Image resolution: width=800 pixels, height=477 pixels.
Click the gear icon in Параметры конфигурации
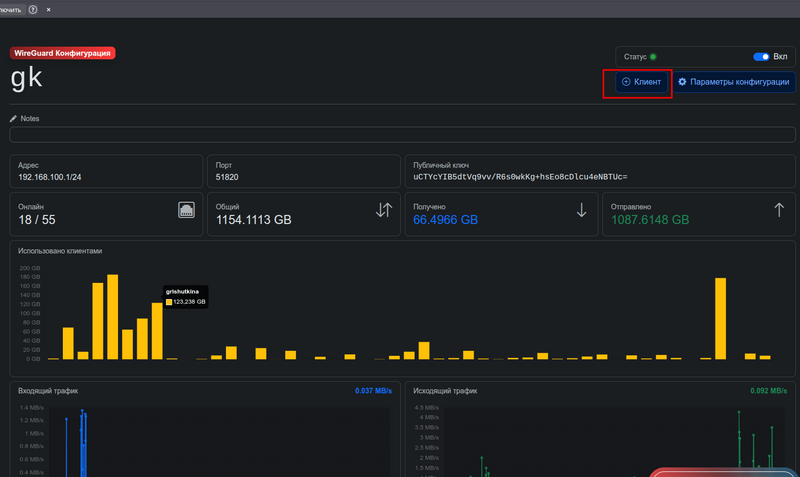coord(682,82)
